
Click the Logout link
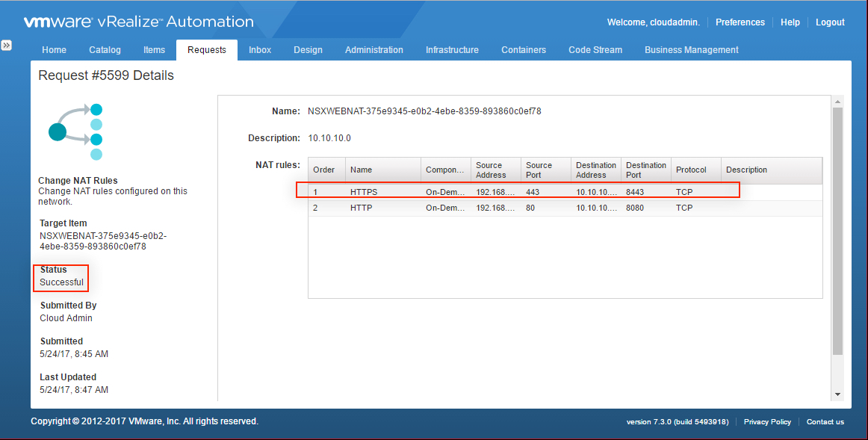click(830, 22)
